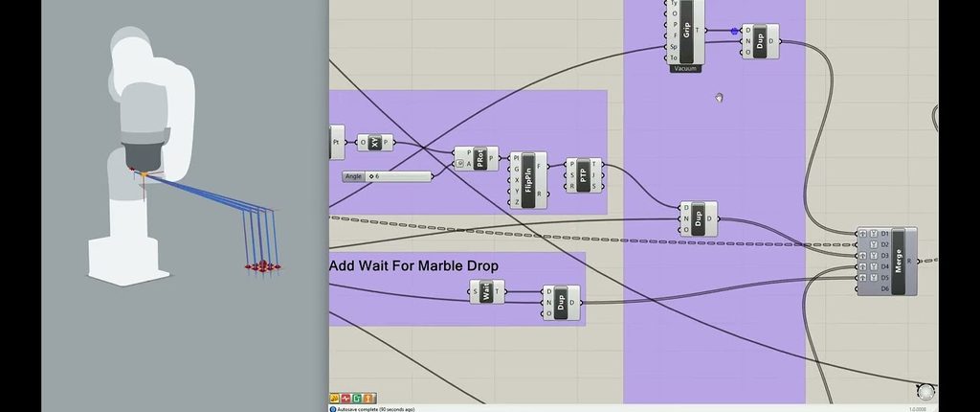Select the XY plane component
Image resolution: width=980 pixels, height=412 pixels.
click(x=375, y=142)
